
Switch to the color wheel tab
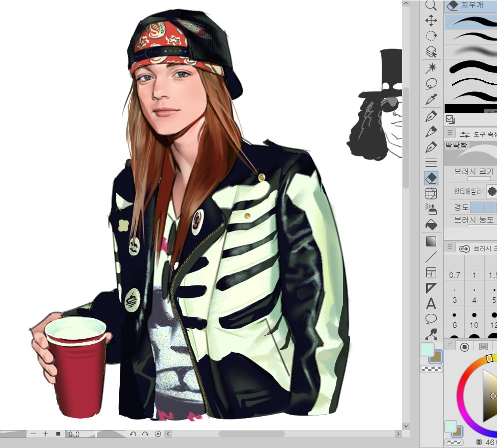click(465, 347)
